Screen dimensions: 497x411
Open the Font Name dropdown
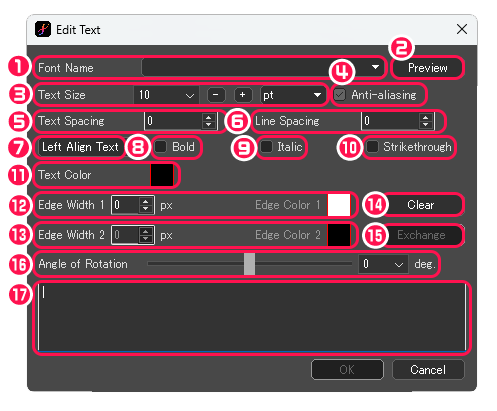click(x=263, y=68)
